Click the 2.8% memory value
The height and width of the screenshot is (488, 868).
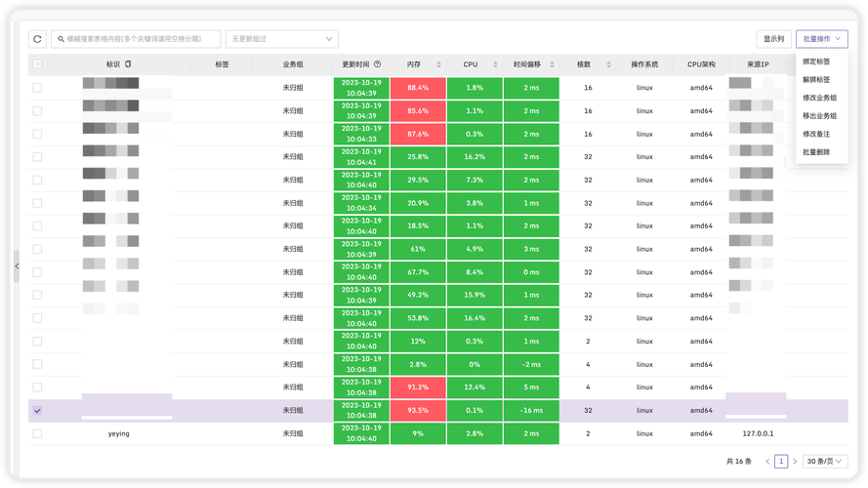418,364
